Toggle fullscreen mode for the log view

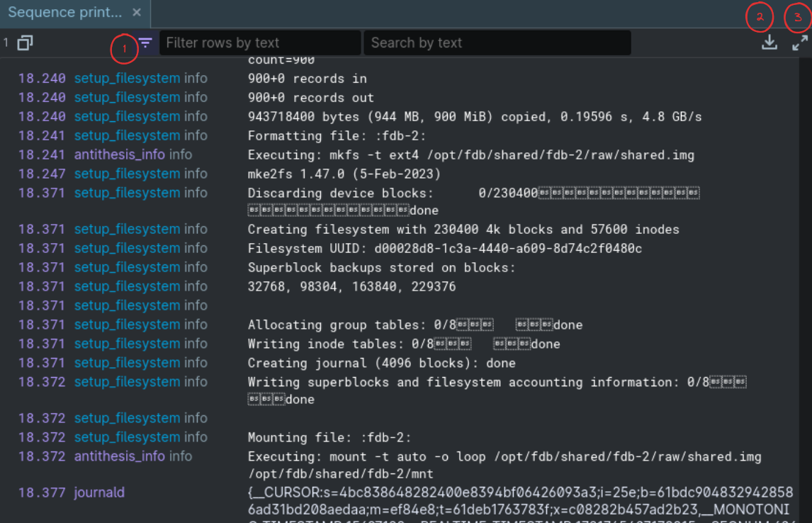pos(798,43)
